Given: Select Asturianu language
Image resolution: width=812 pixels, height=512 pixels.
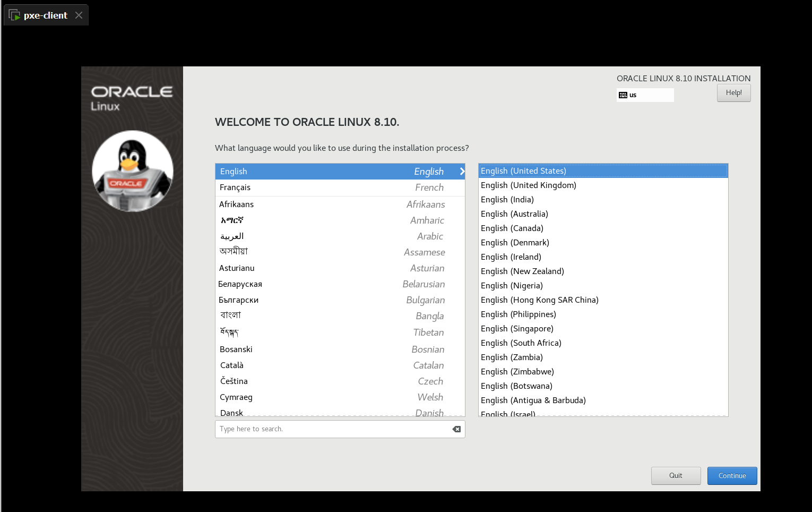Looking at the screenshot, I should (x=340, y=268).
